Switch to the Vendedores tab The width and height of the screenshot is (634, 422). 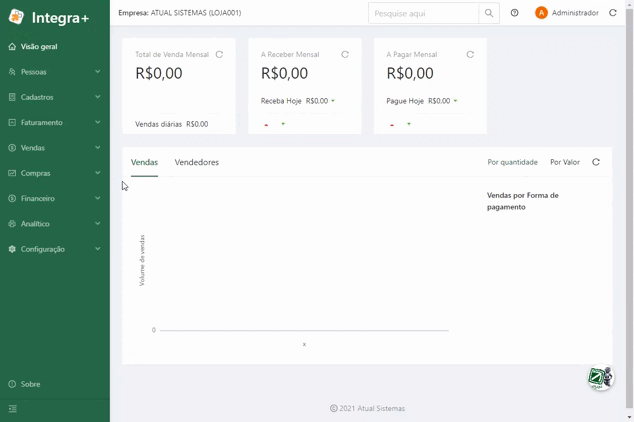(x=197, y=162)
